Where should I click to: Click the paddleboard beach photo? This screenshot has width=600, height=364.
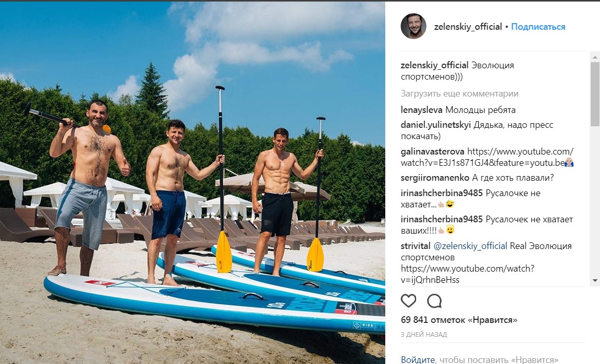click(193, 183)
